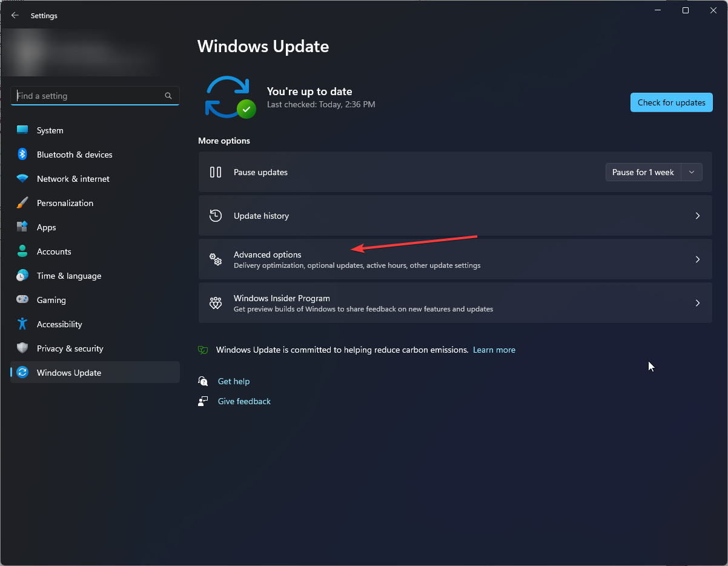Select the Accounts person icon
Viewport: 728px width, 566px height.
coord(22,251)
